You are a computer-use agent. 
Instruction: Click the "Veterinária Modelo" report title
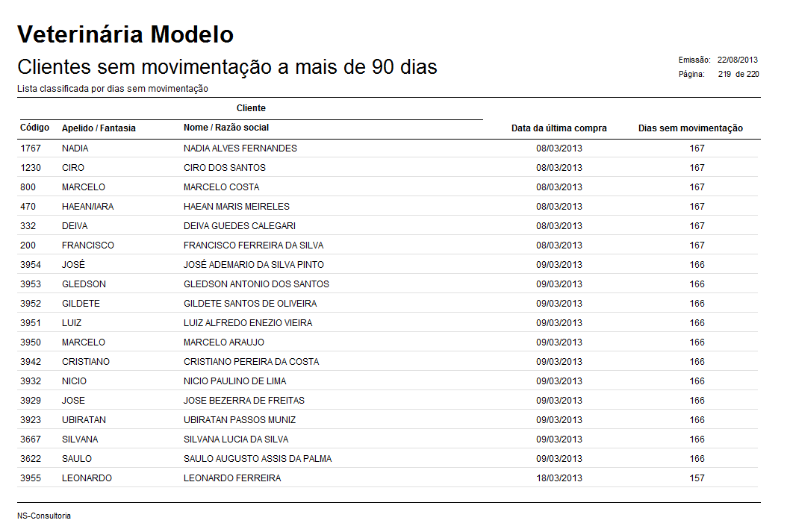click(x=125, y=34)
